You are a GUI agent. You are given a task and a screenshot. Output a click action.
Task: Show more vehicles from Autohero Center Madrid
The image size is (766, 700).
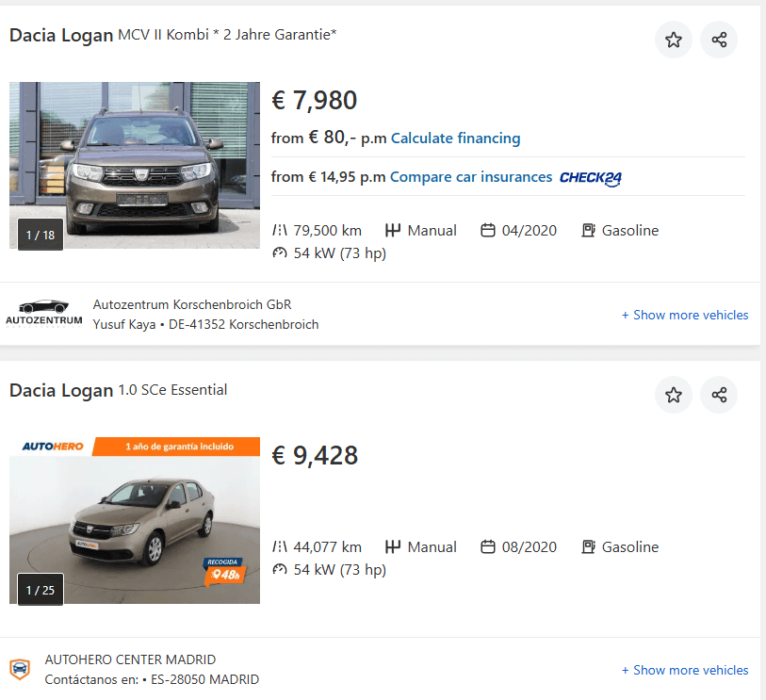pyautogui.click(x=685, y=670)
